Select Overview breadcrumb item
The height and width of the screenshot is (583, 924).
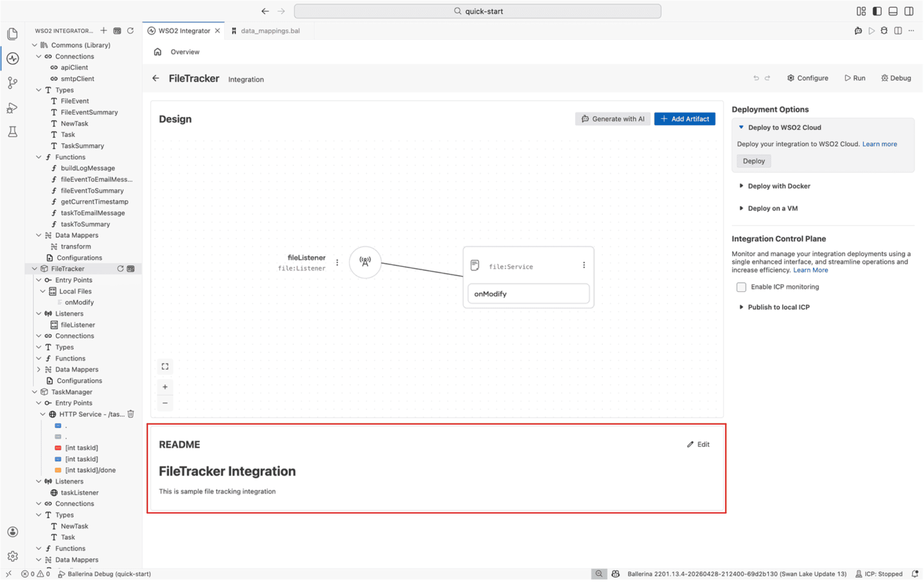tap(185, 52)
